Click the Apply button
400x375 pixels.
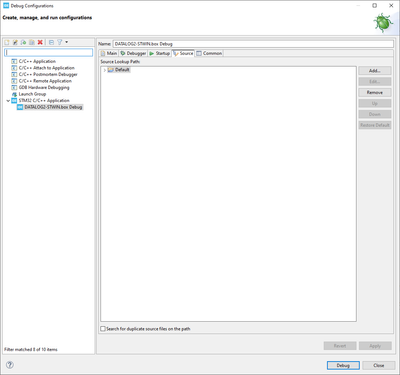(x=375, y=346)
